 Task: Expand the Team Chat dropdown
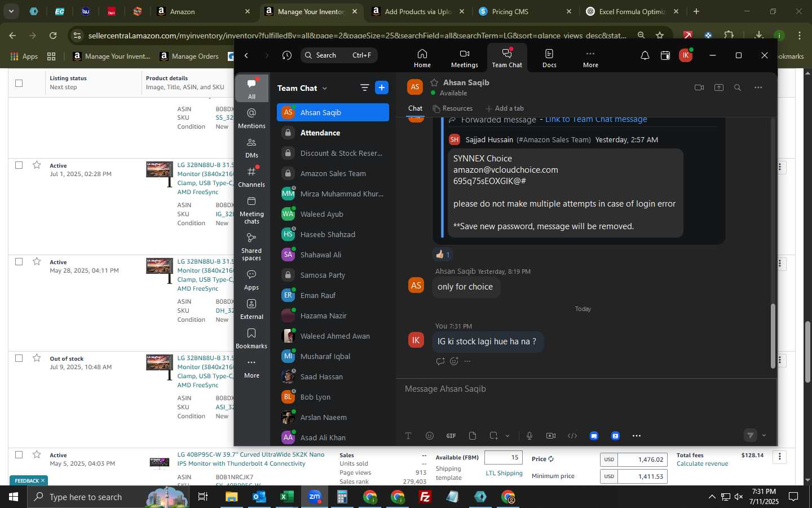pos(325,89)
